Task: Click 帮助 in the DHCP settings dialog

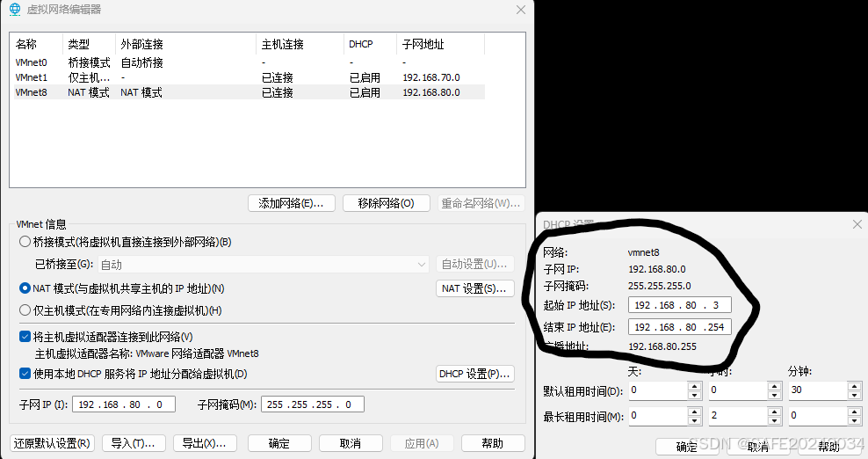Action: (829, 447)
